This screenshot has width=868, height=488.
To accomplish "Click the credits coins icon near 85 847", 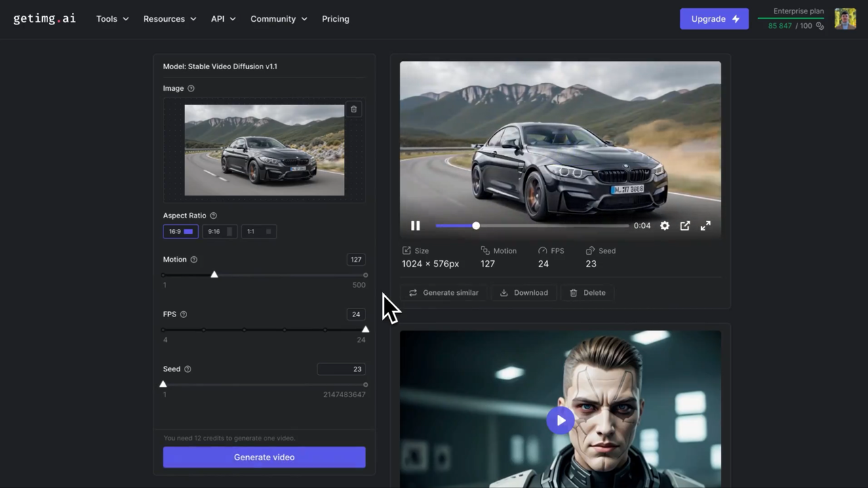I will coord(819,26).
